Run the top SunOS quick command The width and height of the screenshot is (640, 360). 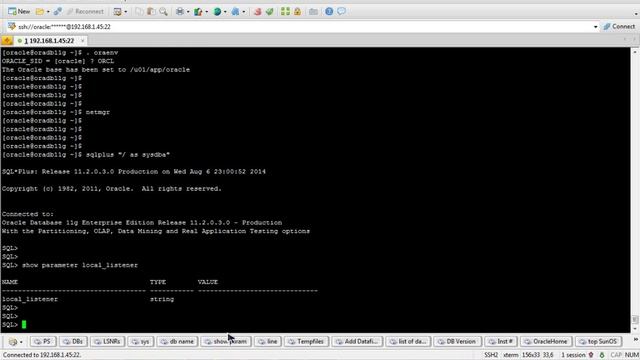[x=598, y=342]
